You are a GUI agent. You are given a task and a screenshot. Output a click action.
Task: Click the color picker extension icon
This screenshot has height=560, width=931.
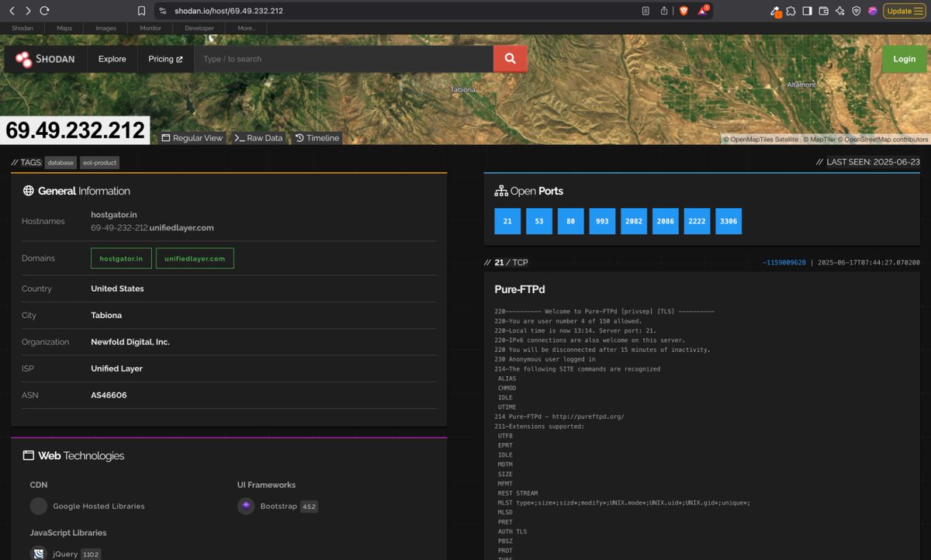(x=774, y=12)
